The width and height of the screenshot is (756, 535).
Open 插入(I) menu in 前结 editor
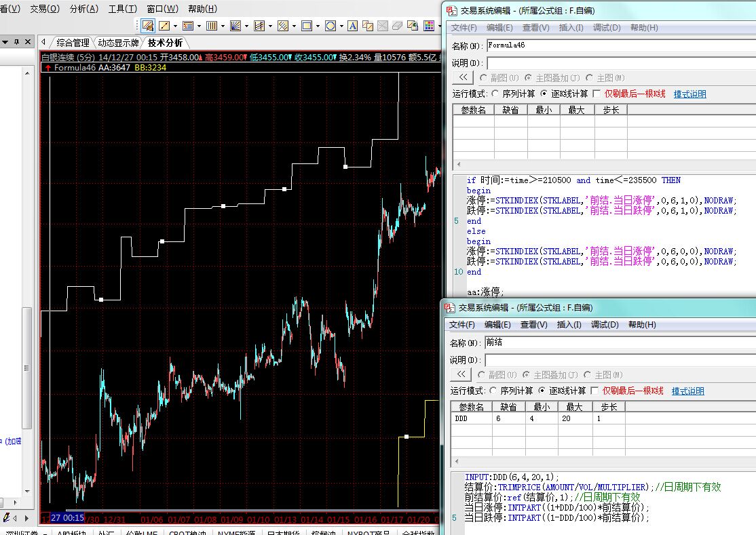pyautogui.click(x=569, y=325)
